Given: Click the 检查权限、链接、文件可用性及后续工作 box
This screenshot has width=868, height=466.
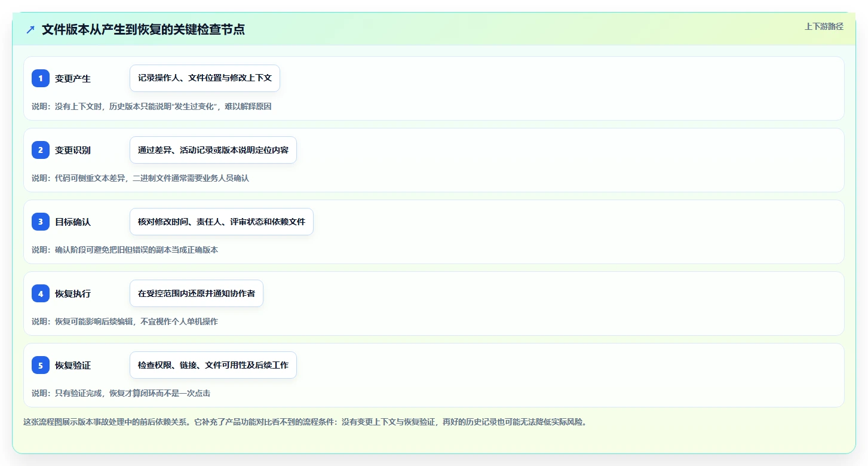Looking at the screenshot, I should pos(213,365).
